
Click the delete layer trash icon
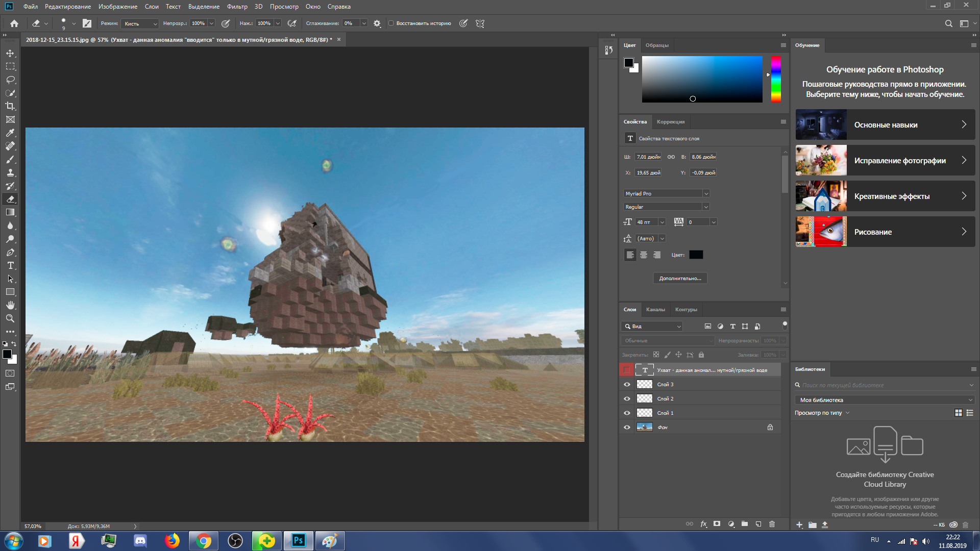point(772,524)
